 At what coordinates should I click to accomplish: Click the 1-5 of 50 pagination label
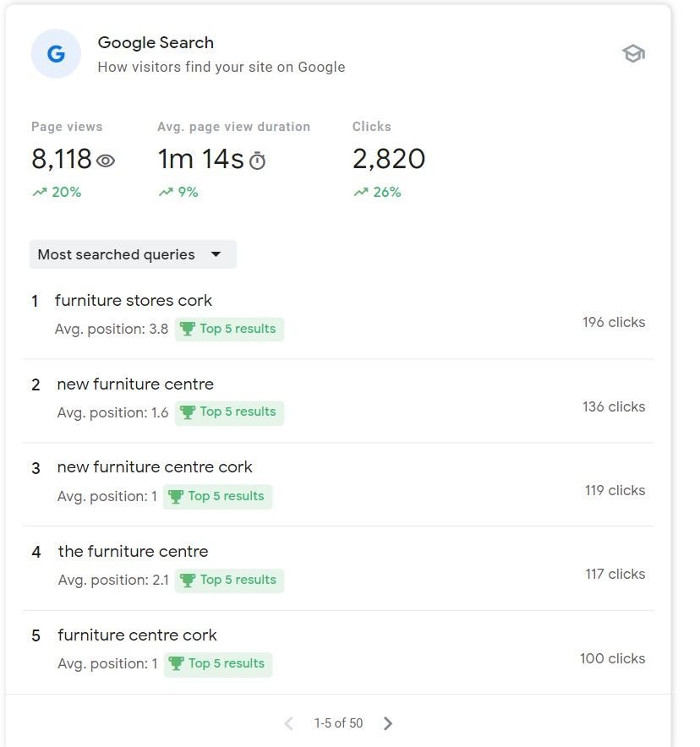pyautogui.click(x=338, y=723)
